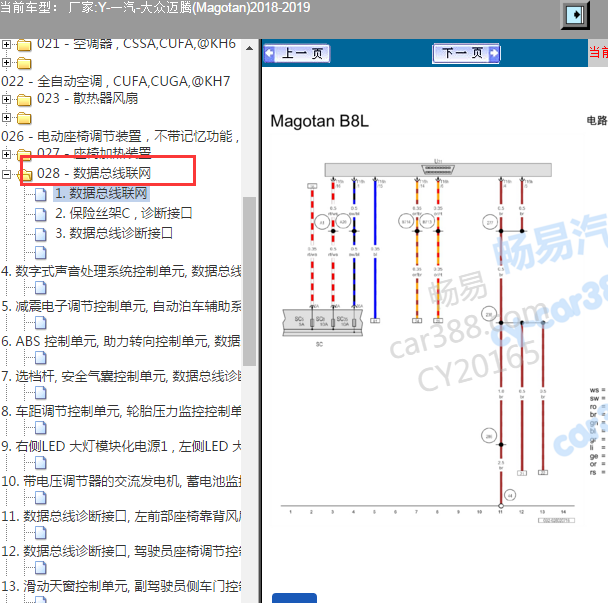Open page 2. 保险丝架C，诊断接口

point(124,213)
